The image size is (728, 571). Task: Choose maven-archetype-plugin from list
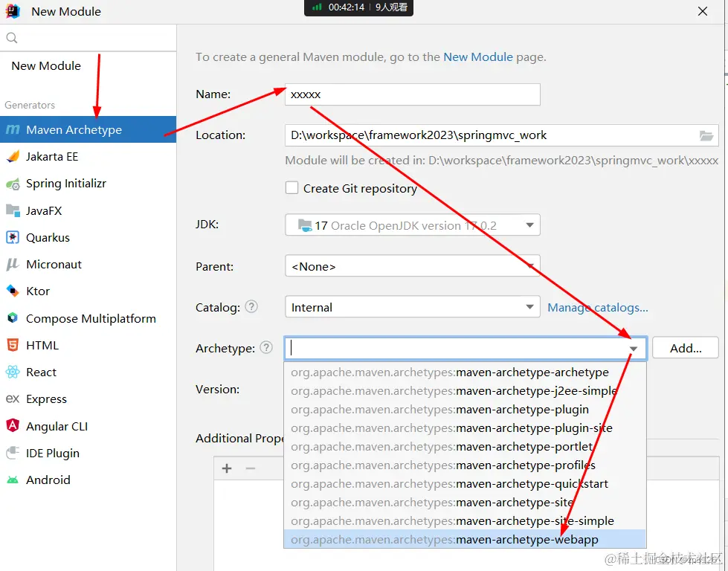465,410
